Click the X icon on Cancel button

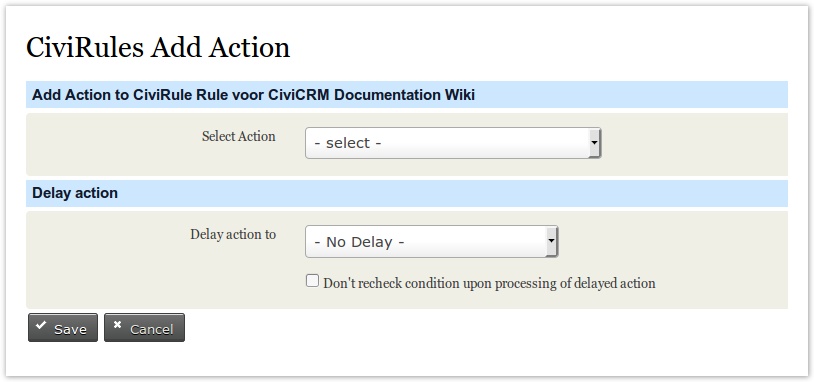coord(118,325)
